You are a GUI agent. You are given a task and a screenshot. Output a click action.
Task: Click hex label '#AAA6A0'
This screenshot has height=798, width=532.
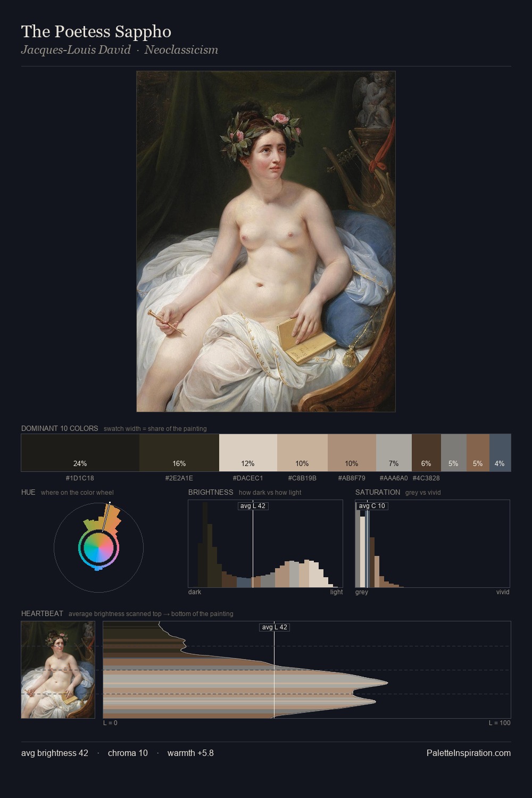coord(394,478)
